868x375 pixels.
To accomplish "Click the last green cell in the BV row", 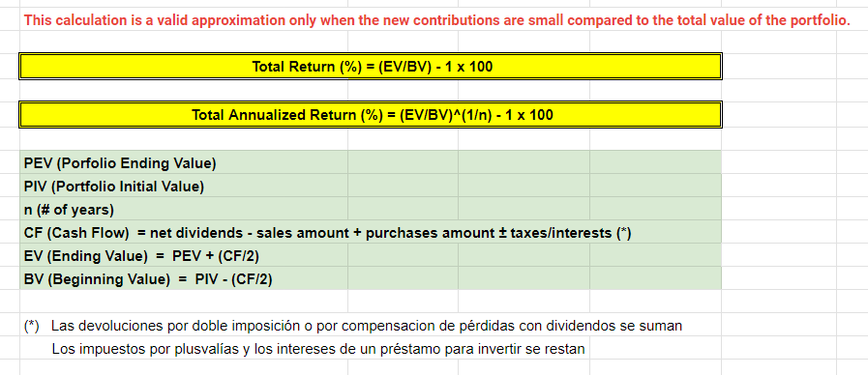I will [x=655, y=279].
